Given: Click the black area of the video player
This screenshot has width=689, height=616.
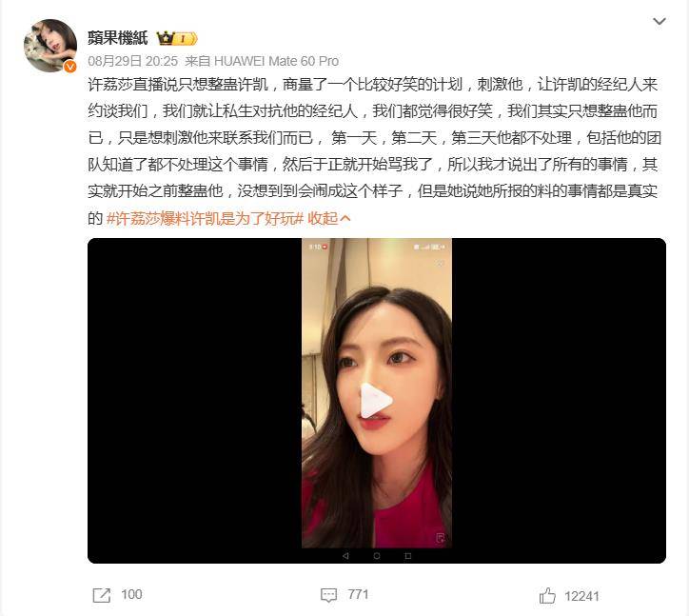Looking at the screenshot, I should pos(194,400).
